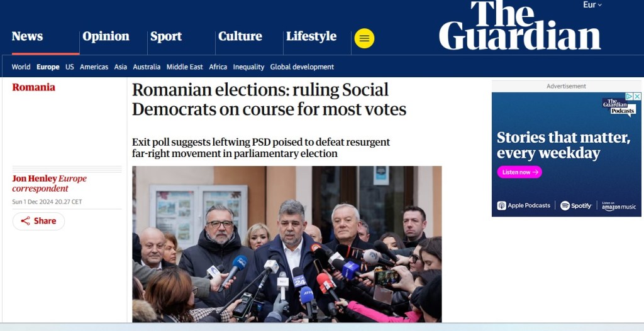Viewport: 644px width, 331px height.
Task: Click the Jon Henley author link
Action: point(34,178)
